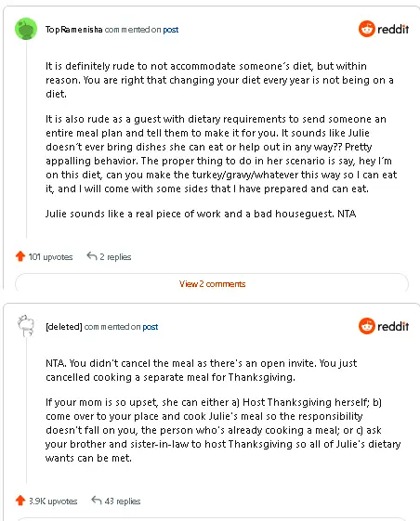Click the Reddit logo on second comment

384,326
